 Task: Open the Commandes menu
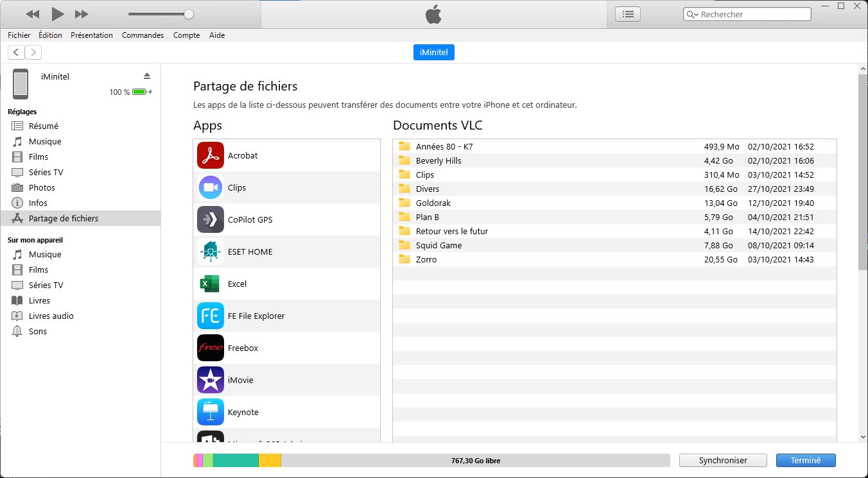(143, 35)
